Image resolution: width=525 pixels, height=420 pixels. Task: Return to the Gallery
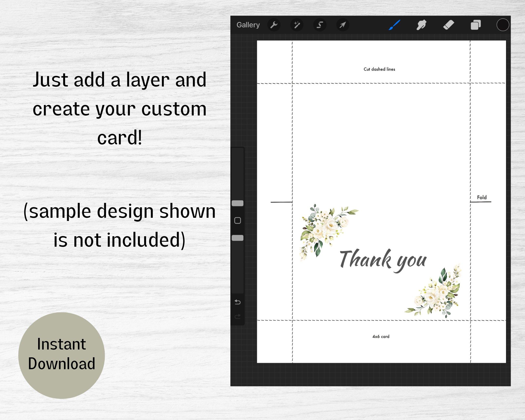(x=248, y=25)
